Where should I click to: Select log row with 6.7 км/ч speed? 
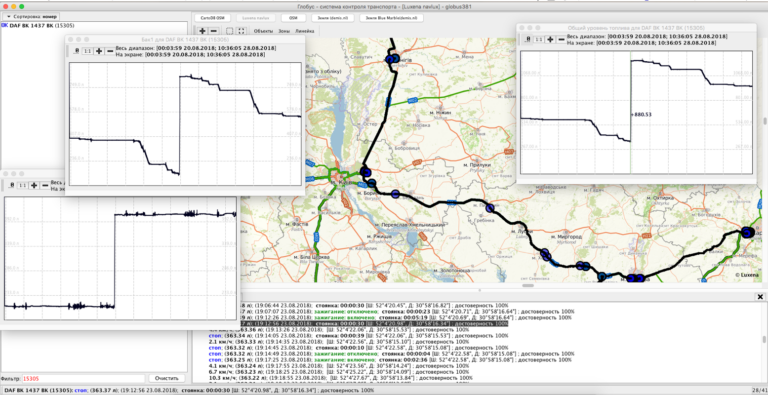coord(338,372)
